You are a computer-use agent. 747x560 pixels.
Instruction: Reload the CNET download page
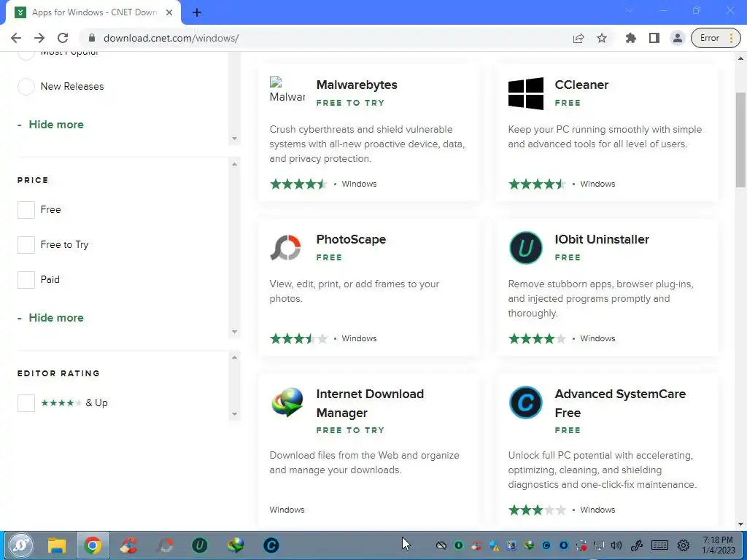(x=63, y=38)
